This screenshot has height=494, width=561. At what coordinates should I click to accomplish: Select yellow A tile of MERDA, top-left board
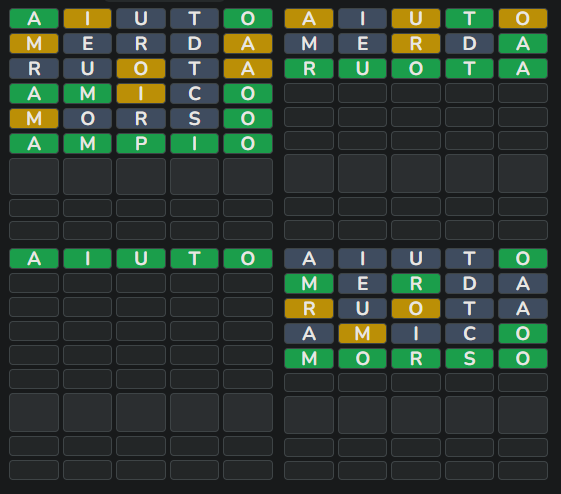(x=248, y=43)
